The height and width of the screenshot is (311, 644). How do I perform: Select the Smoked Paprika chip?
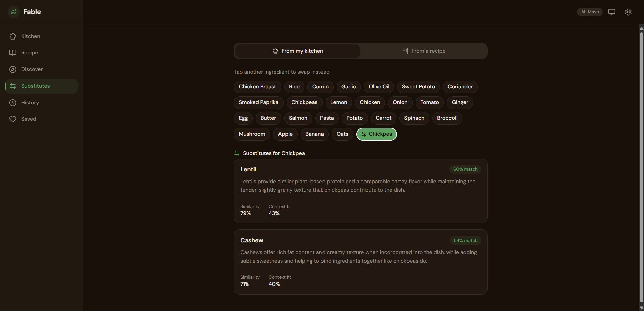(258, 102)
